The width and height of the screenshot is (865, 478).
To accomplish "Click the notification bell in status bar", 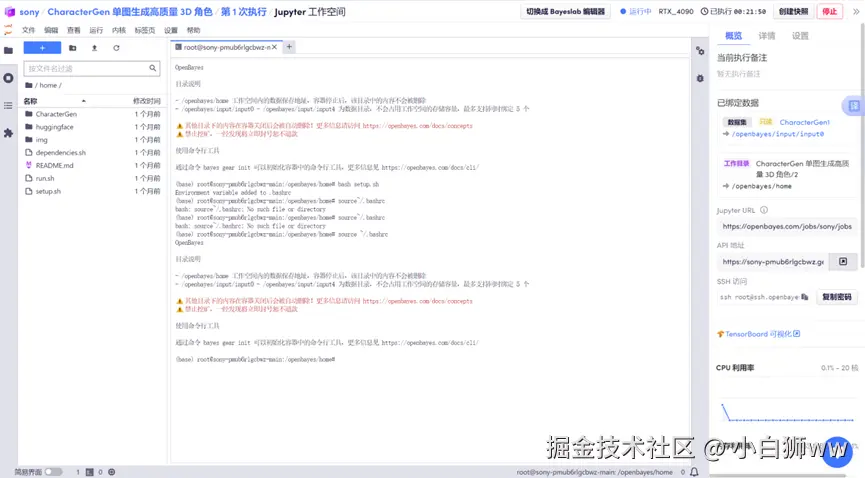I will point(694,472).
